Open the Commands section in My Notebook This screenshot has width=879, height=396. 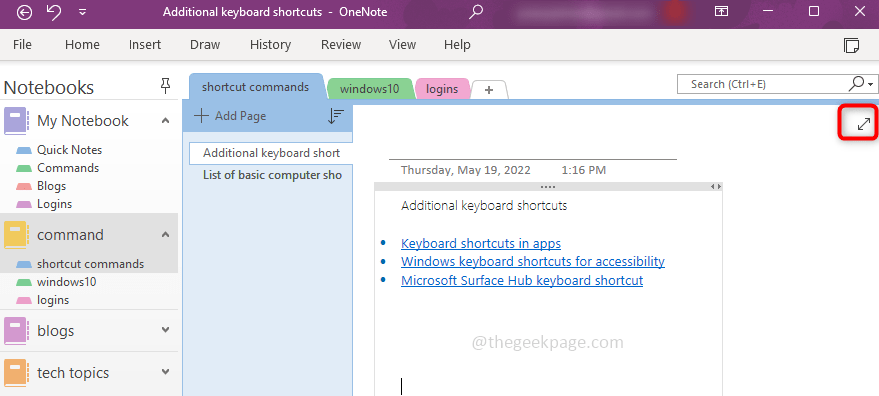click(68, 168)
